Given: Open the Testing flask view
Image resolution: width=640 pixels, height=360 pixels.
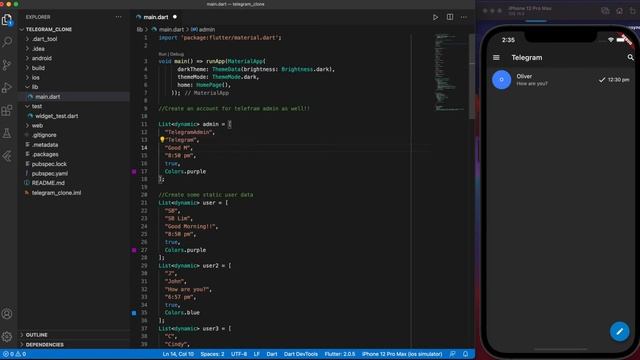Looking at the screenshot, I should [7, 133].
